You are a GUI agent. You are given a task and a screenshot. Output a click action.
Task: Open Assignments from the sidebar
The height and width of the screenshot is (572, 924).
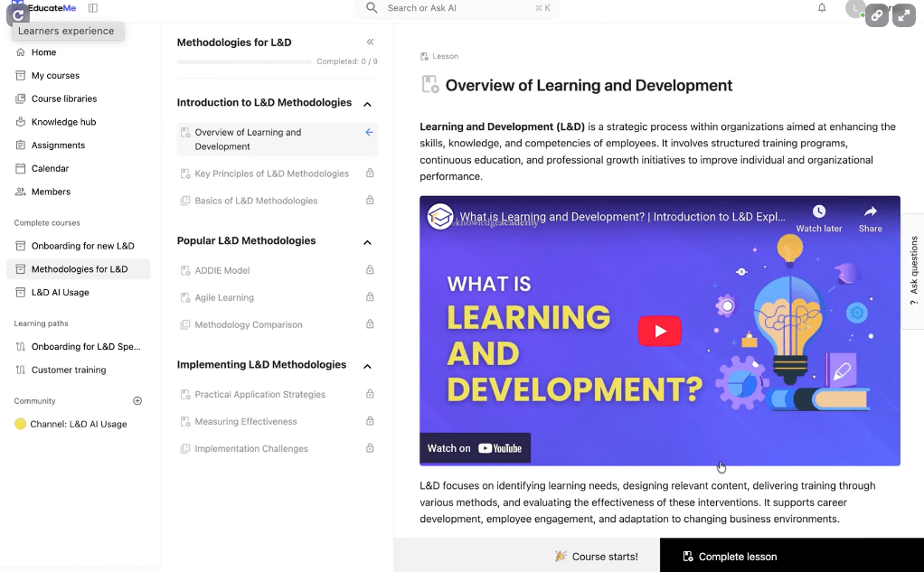click(x=58, y=145)
